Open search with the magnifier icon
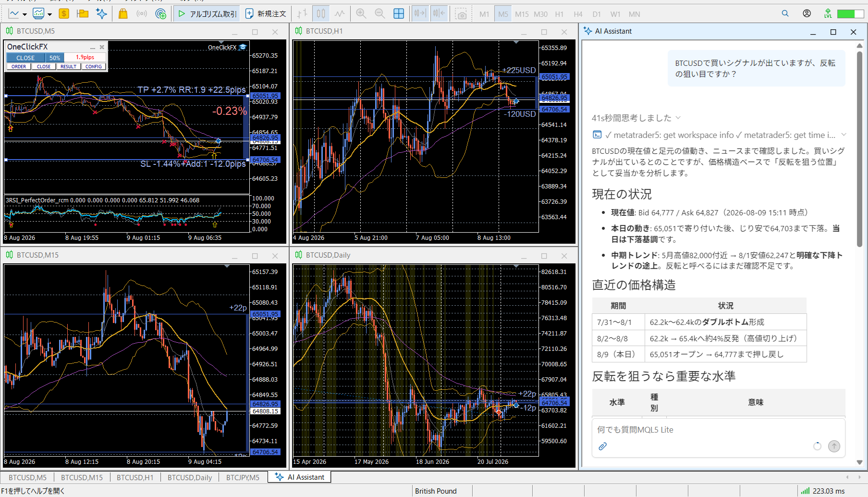 tap(785, 13)
